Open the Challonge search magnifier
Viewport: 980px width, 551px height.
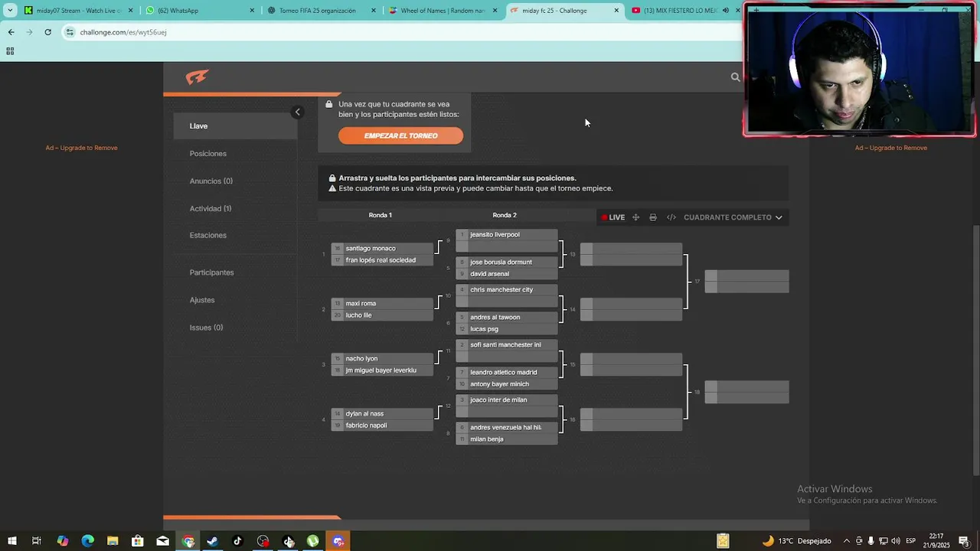point(735,77)
